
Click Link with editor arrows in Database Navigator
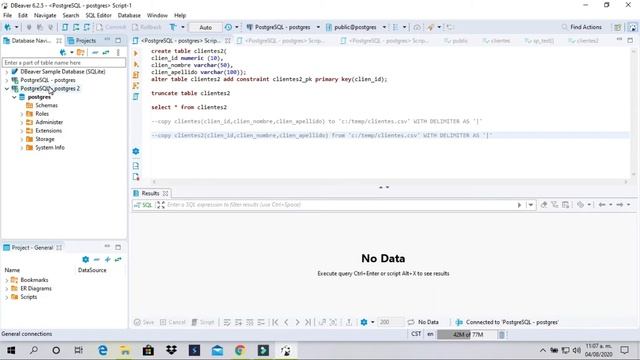pos(106,52)
